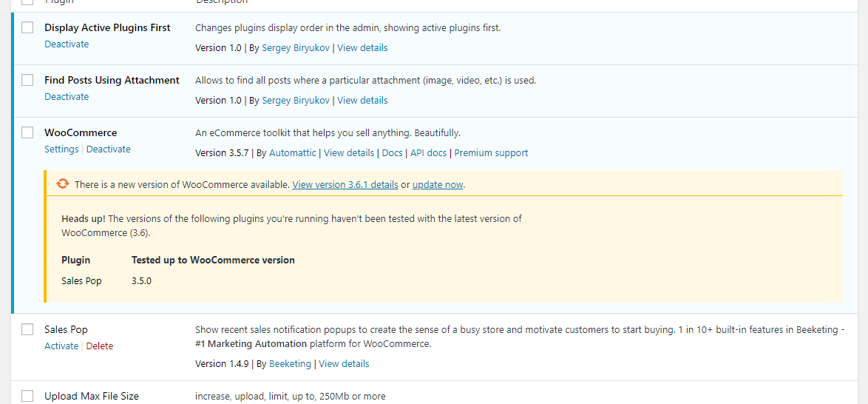The height and width of the screenshot is (404, 868).
Task: Delete the Sales Pop plugin
Action: point(100,346)
